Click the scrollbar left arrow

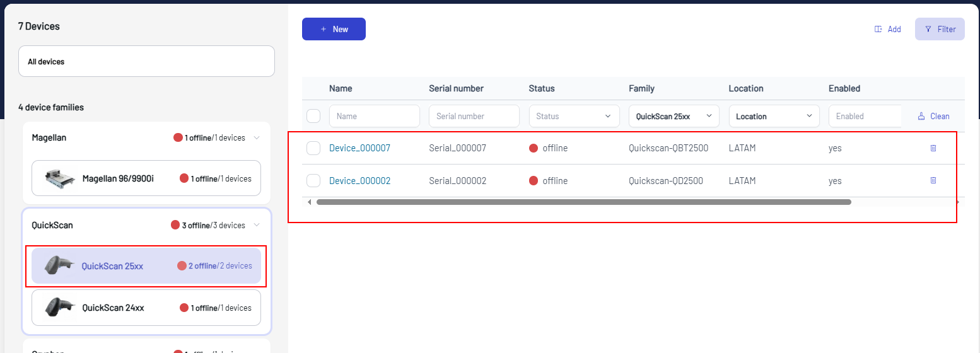(309, 202)
